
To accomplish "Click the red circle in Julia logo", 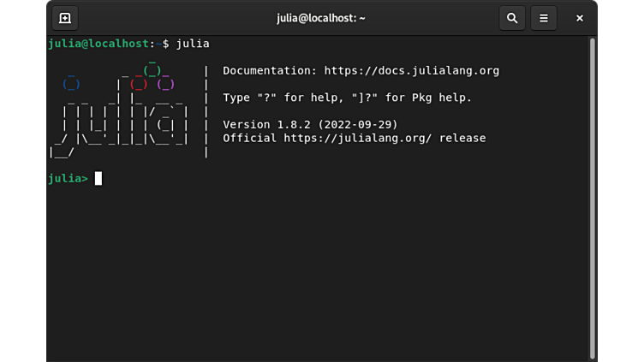I will click(x=139, y=85).
